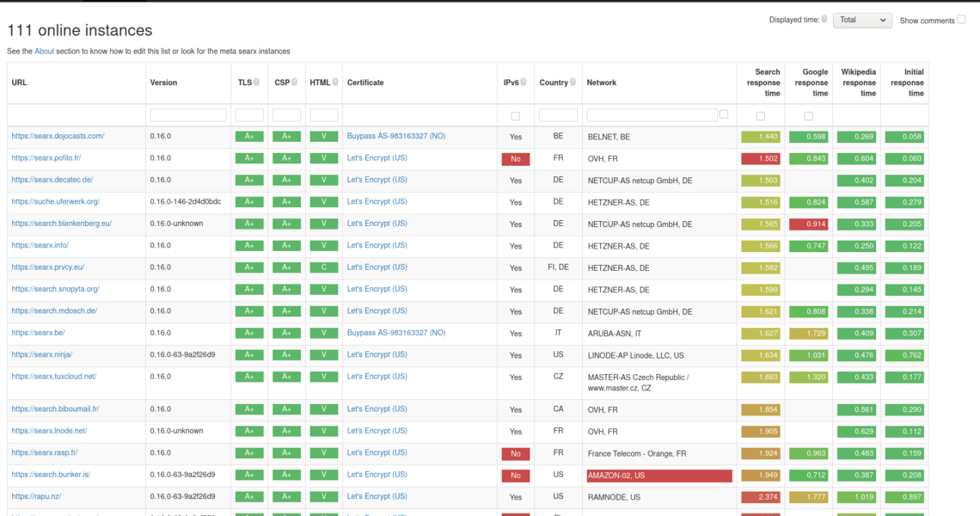The height and width of the screenshot is (516, 980).
Task: Click the help icon next to HTML header
Action: [x=335, y=83]
